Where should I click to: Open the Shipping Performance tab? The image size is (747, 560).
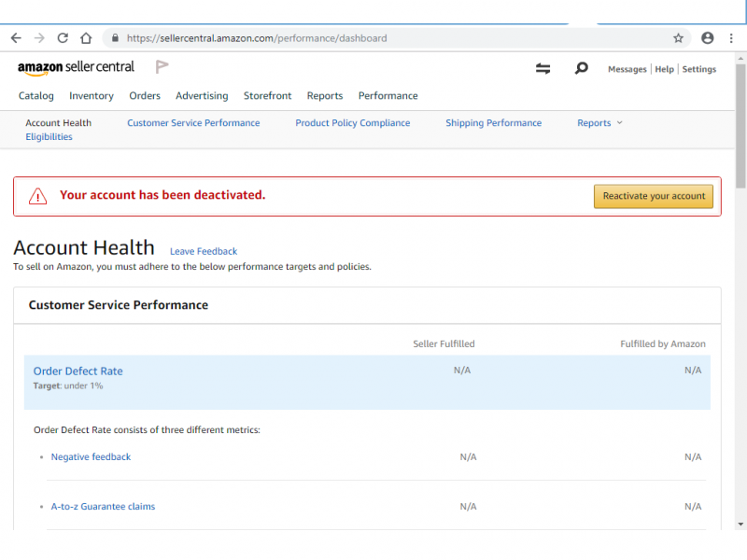(x=494, y=123)
